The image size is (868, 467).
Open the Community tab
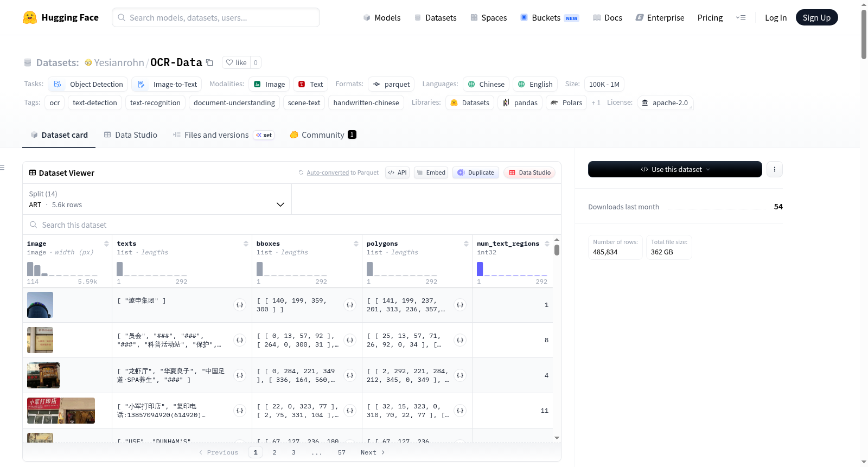(323, 135)
